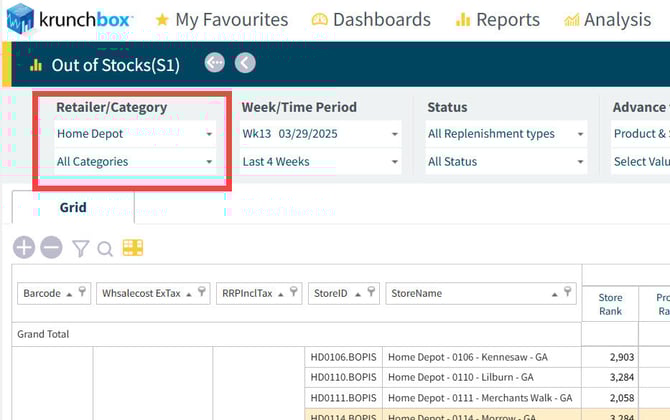Click the bar chart icon beside Reports

(463, 20)
